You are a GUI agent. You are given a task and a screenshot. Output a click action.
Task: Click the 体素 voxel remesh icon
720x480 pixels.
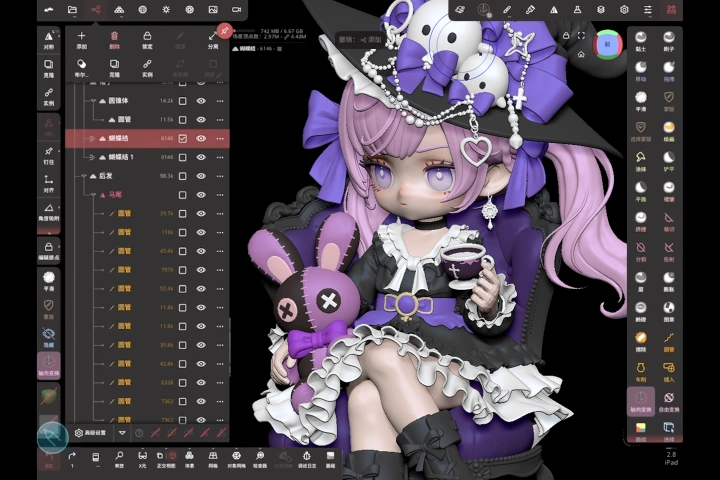click(189, 459)
